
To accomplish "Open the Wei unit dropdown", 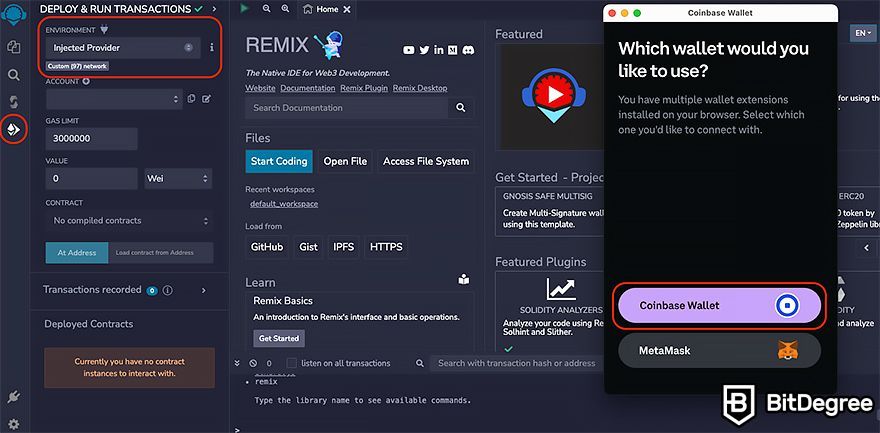I will coord(178,178).
